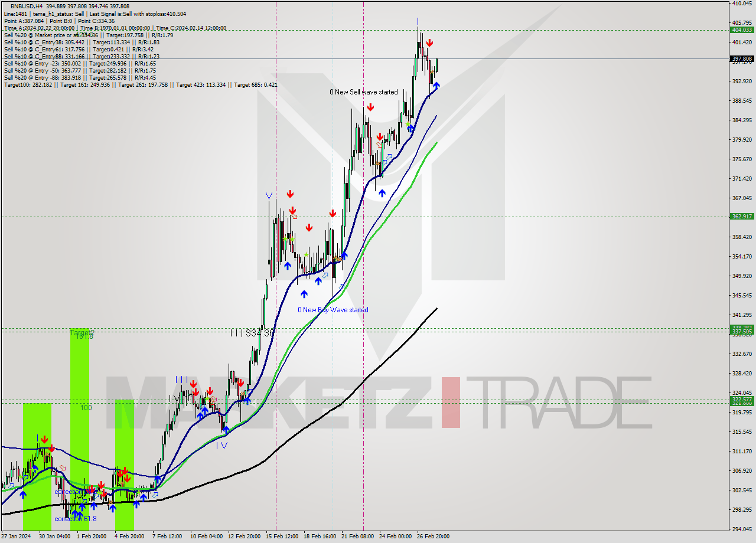Click the red down arrow next to wave V

tap(290, 194)
